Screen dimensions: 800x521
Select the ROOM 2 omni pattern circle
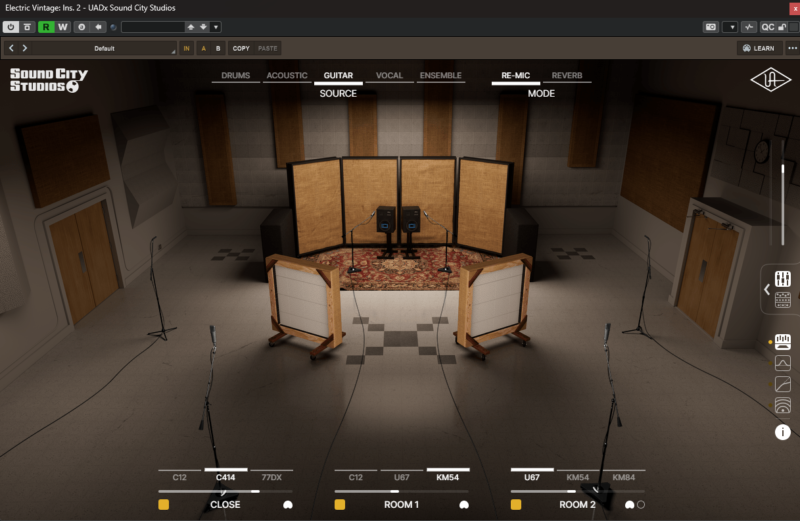tap(641, 505)
